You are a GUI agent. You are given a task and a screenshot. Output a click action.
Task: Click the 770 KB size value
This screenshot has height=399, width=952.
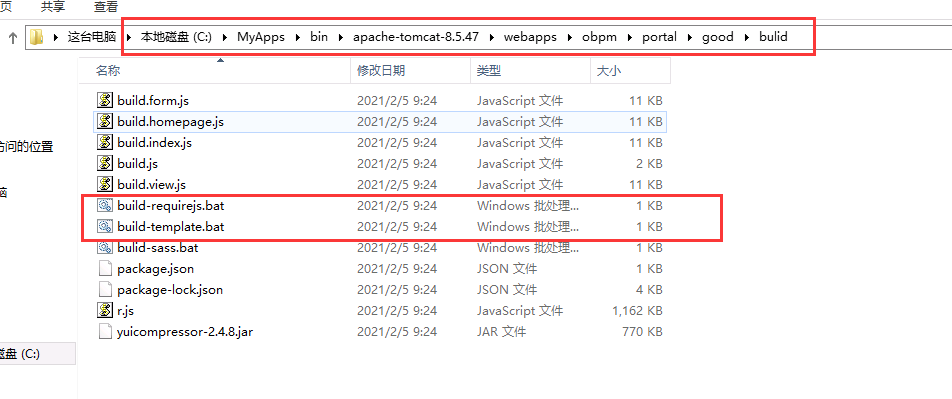[642, 332]
